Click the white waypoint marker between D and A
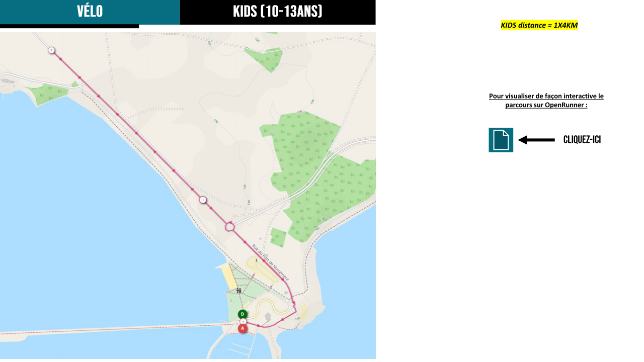The image size is (644, 362). coord(243,321)
